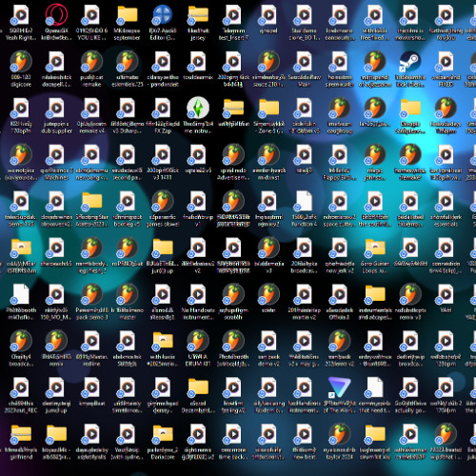Select the purple triangle app shortcut
Screen dimensions: 476x476
pyautogui.click(x=340, y=387)
